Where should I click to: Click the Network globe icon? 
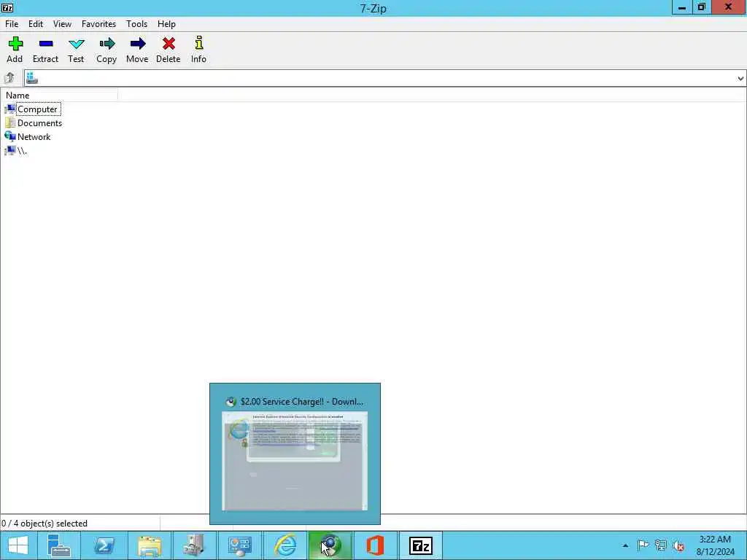pyautogui.click(x=9, y=136)
